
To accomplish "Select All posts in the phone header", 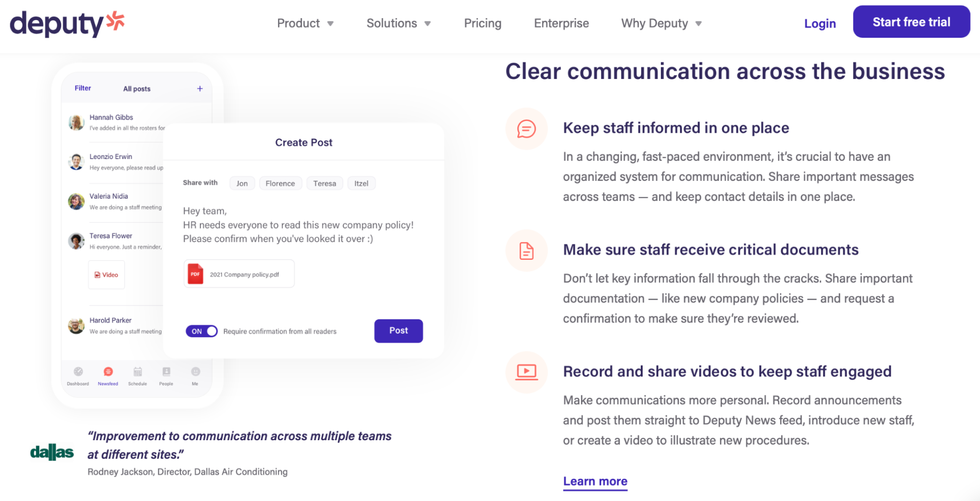I will point(137,89).
